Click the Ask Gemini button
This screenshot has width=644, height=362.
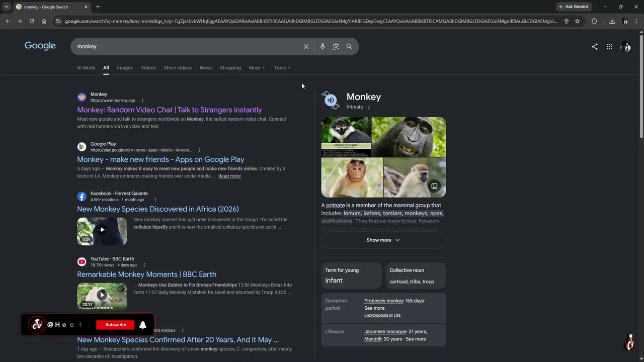(573, 7)
